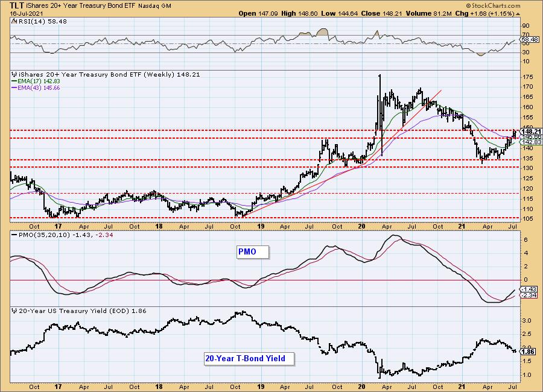Click the TLT ticker symbol in header
This screenshot has width=543, height=392.
click(18, 5)
